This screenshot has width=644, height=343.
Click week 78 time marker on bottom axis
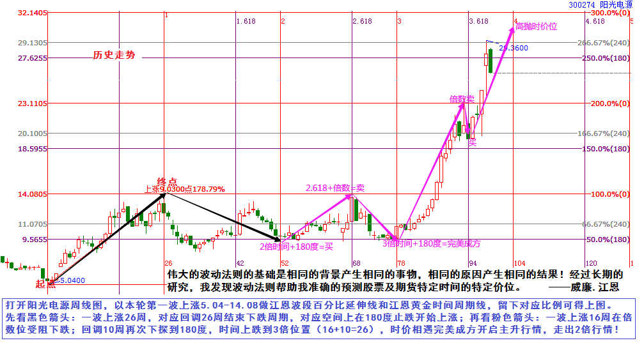pyautogui.click(x=401, y=263)
